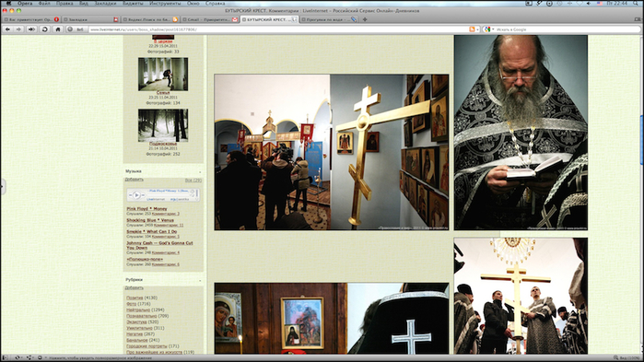
Task: Click the orange RSS feed icon
Action: 472,29
